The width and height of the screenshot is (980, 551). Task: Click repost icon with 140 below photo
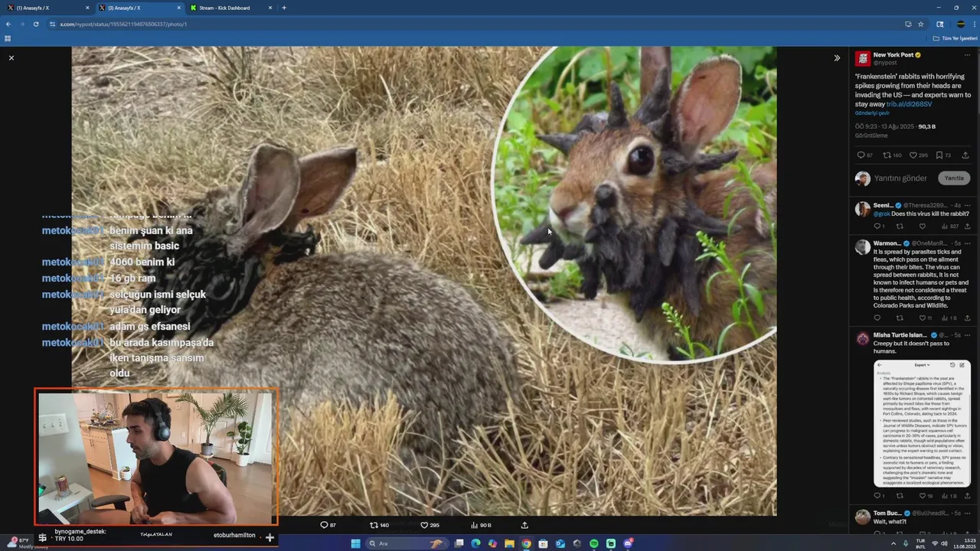pos(379,525)
